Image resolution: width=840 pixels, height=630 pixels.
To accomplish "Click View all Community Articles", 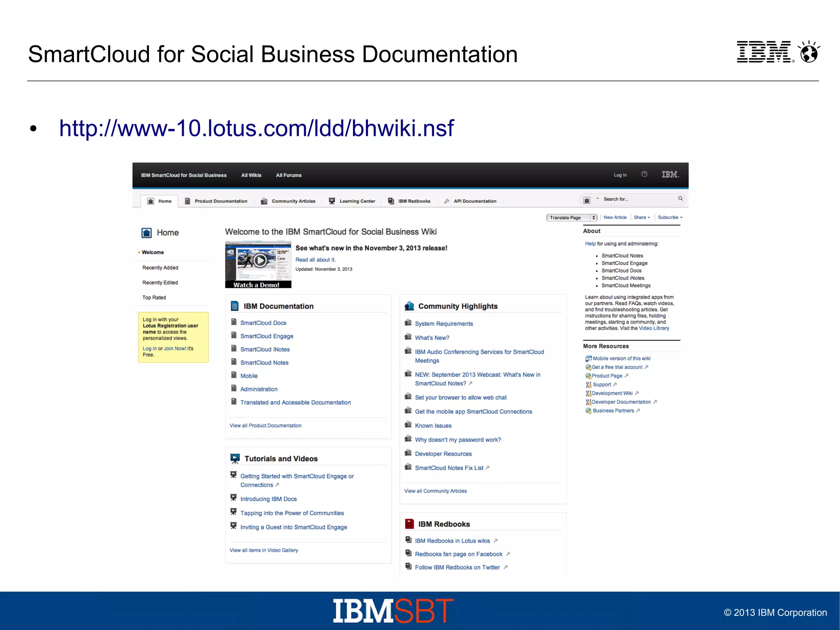I will 435,491.
